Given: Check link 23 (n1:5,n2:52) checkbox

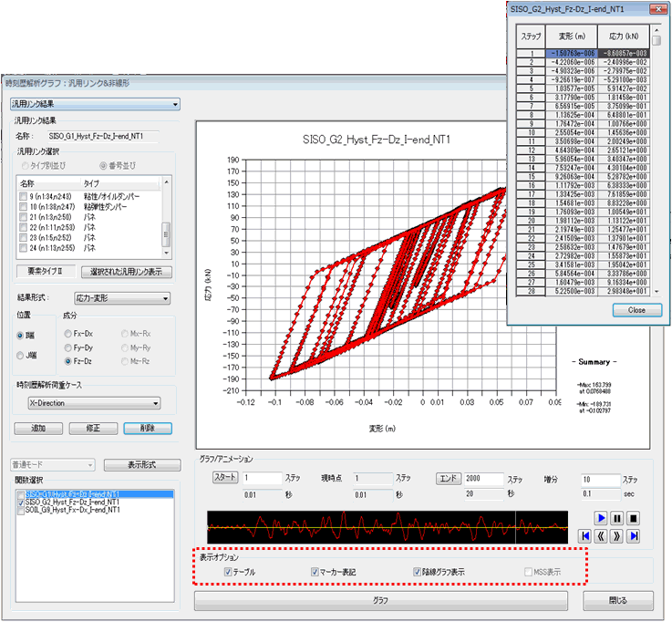Looking at the screenshot, I should pos(23,237).
